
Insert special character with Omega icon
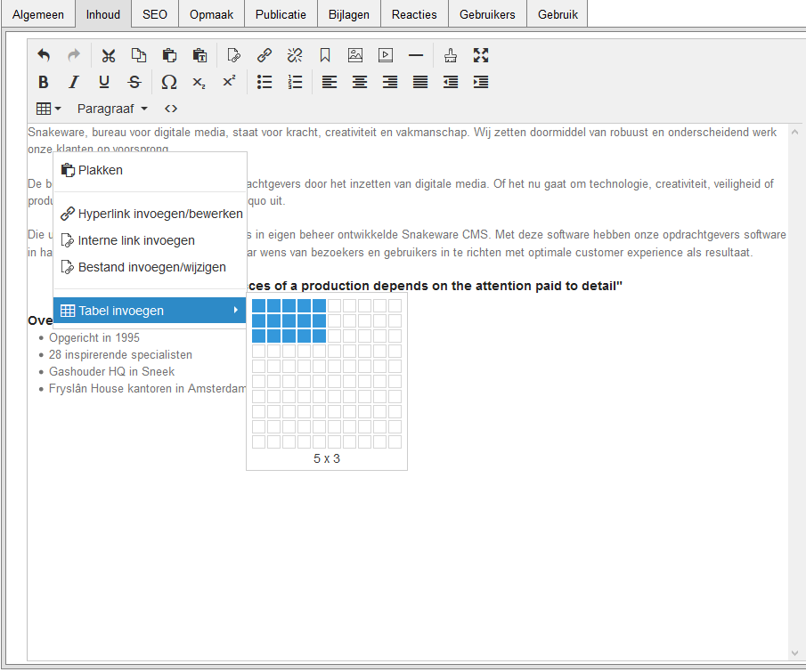(168, 82)
